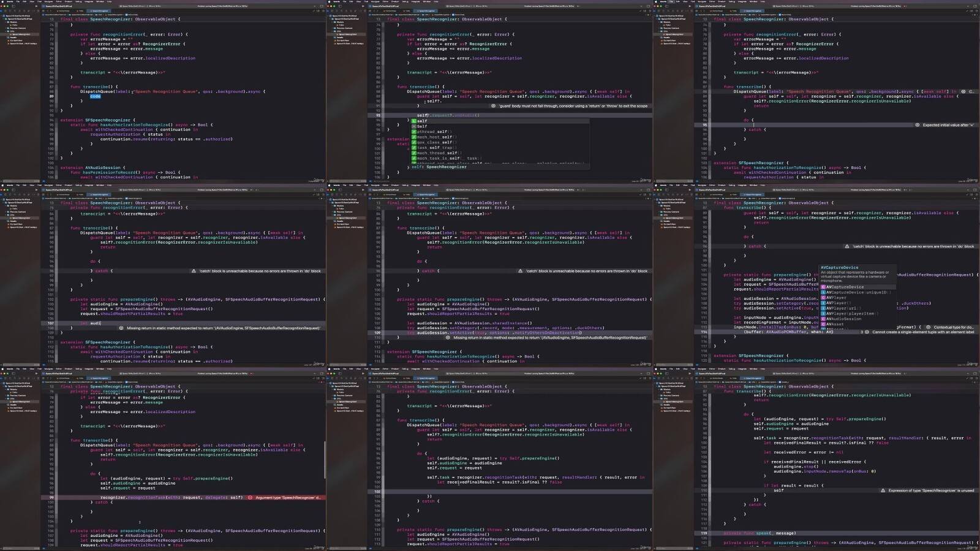This screenshot has width=980, height=551.
Task: Pick lowercase 'self' local variable icon in autocomplete
Action: coord(414,121)
